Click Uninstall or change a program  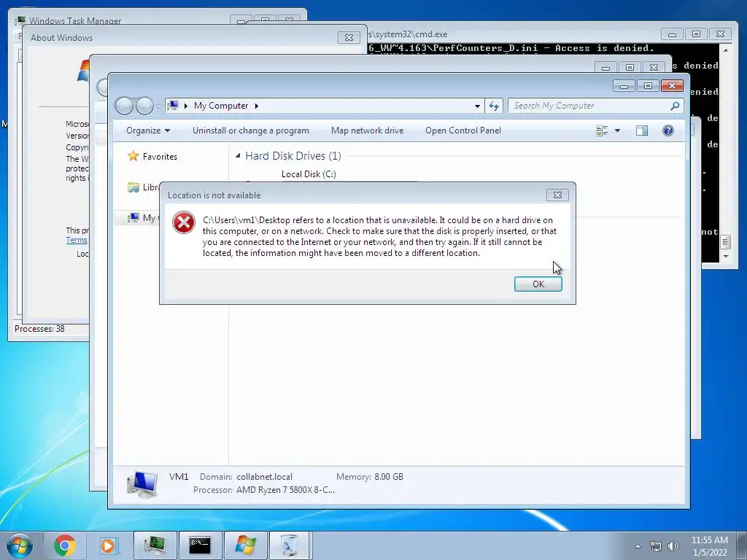251,131
